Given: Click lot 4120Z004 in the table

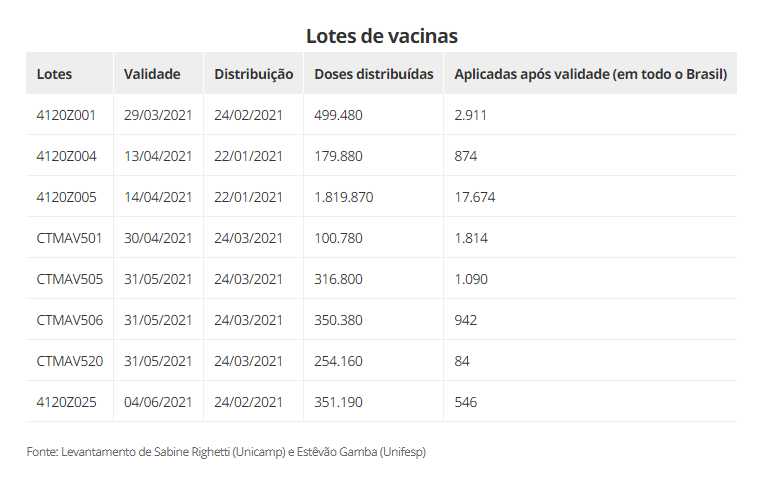Looking at the screenshot, I should click(x=67, y=156).
